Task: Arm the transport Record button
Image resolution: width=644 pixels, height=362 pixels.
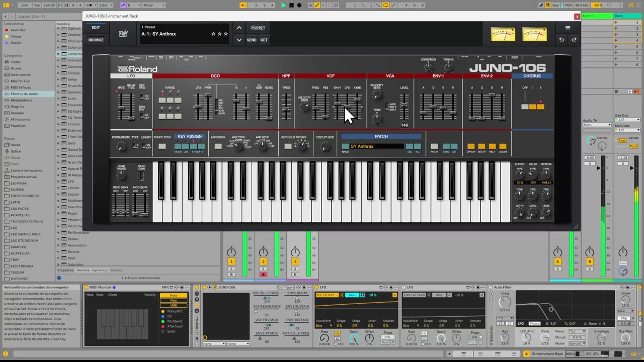Action: (299, 5)
